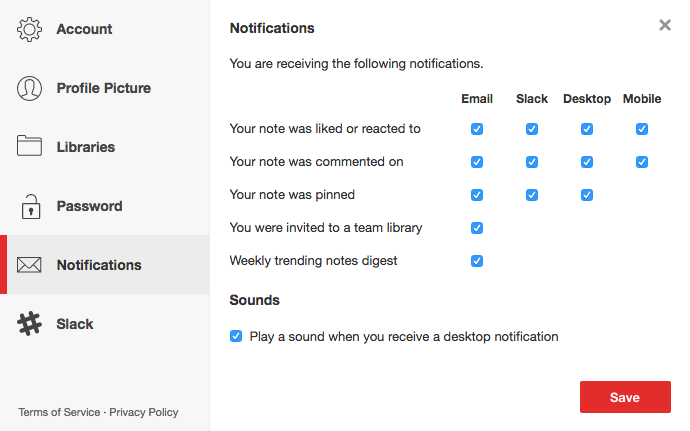Uncheck Email for note liked or reacted
This screenshot has width=690, height=431.
[477, 129]
